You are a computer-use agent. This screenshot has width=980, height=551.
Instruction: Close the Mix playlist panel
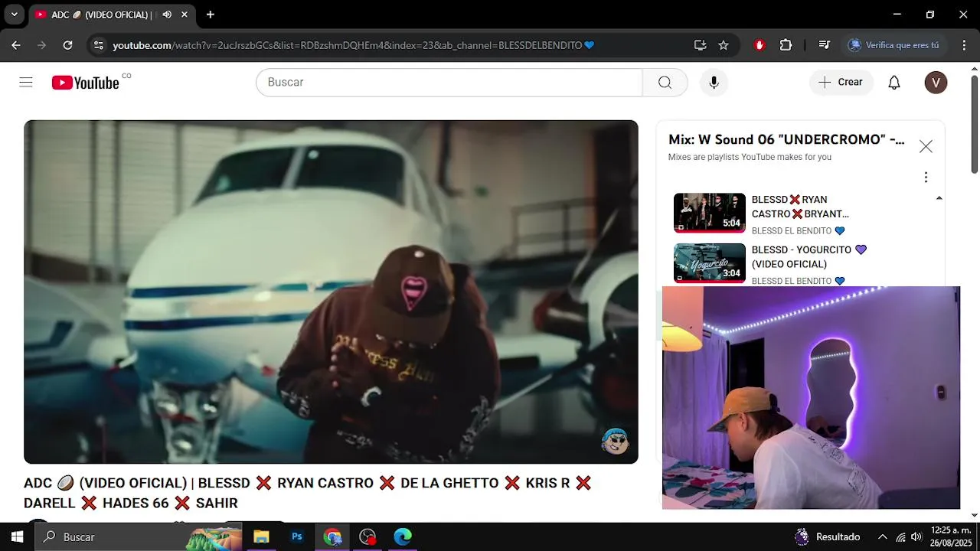pyautogui.click(x=926, y=146)
